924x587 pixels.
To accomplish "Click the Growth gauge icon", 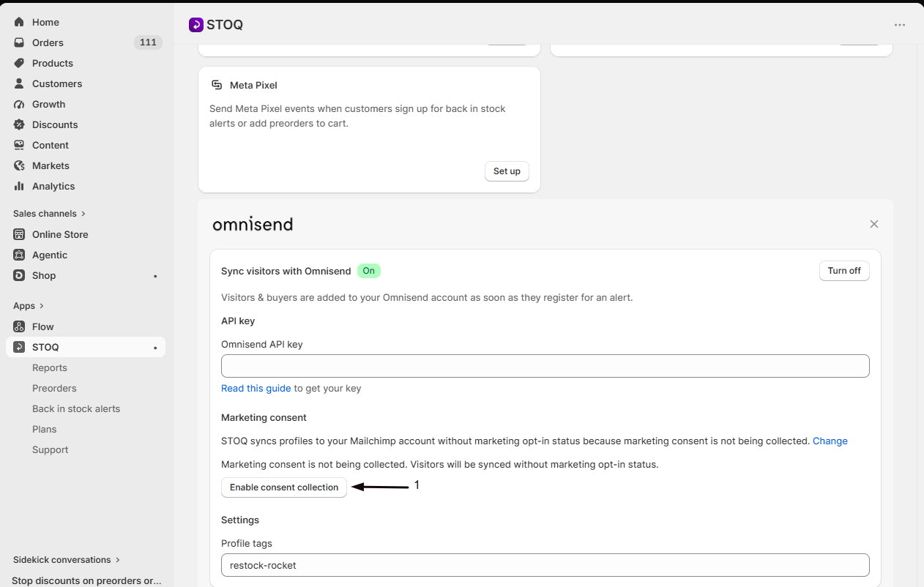I will (x=19, y=104).
